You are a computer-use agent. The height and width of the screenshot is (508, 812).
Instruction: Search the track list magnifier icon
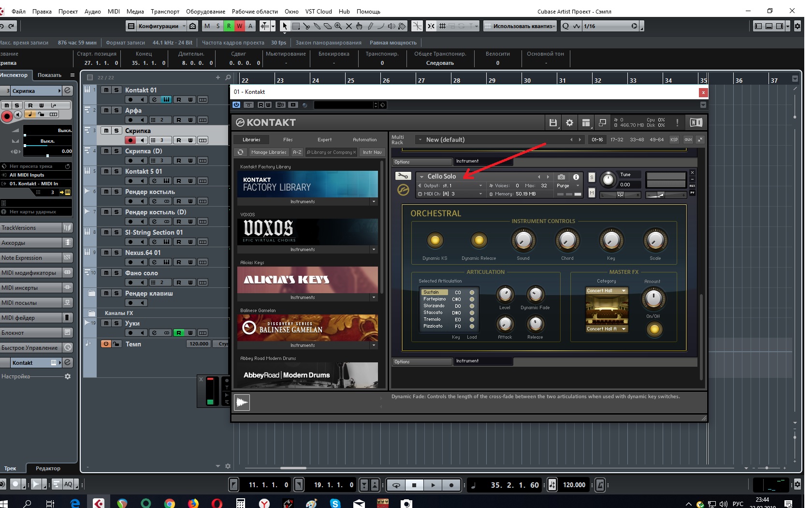pos(228,77)
